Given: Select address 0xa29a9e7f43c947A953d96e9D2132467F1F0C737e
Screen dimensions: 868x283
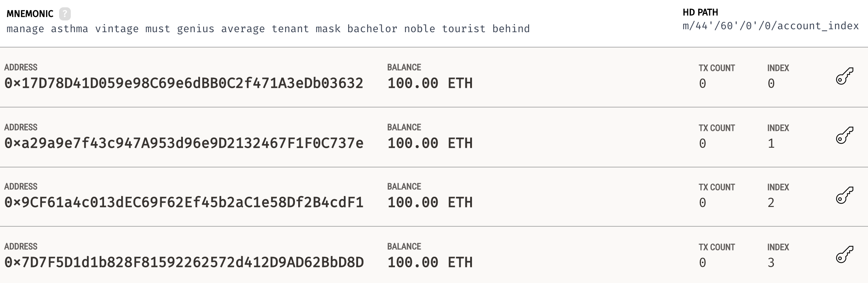Looking at the screenshot, I should tap(184, 143).
